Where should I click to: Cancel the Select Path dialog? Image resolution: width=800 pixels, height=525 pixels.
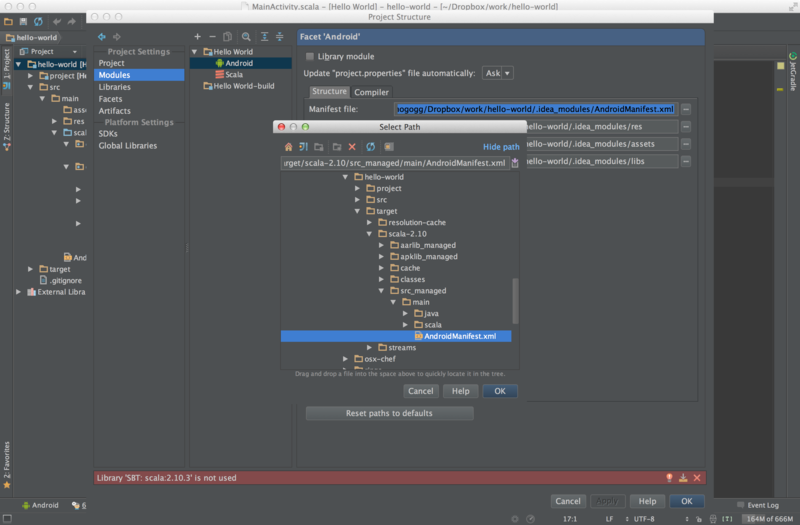tap(420, 391)
